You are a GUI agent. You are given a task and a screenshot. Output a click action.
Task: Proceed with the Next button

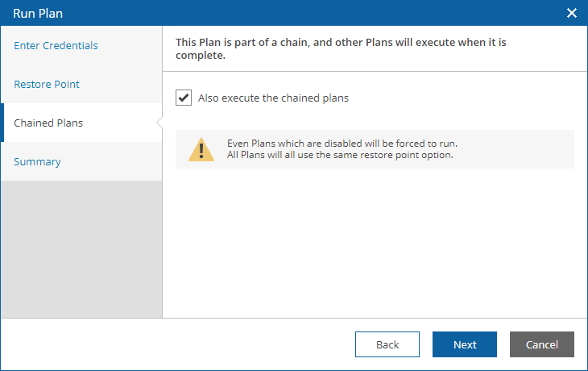465,344
